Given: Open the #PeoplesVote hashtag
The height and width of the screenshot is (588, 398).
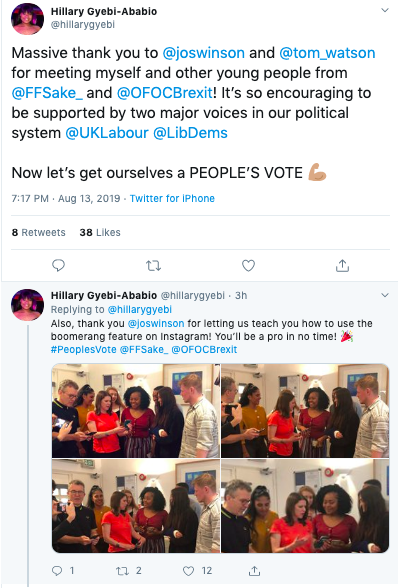Looking at the screenshot, I should tap(84, 350).
